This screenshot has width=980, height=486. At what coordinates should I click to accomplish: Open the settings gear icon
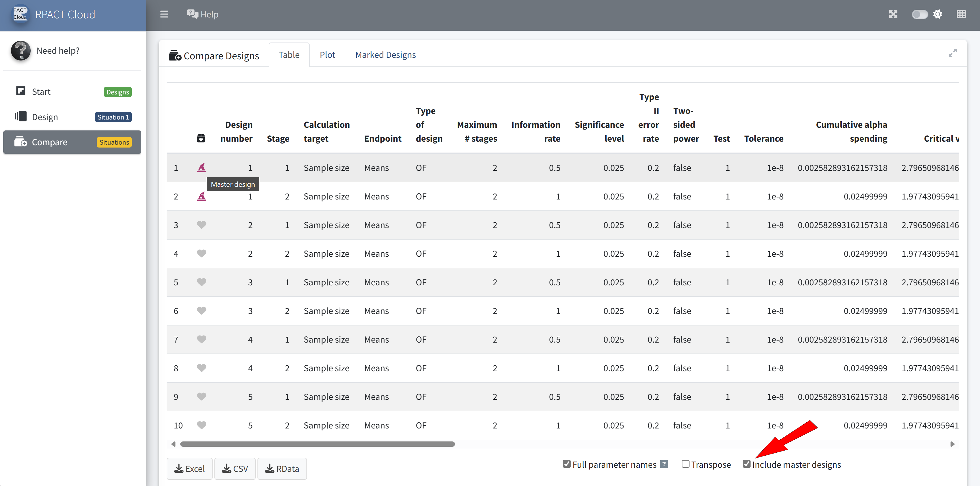tap(938, 14)
